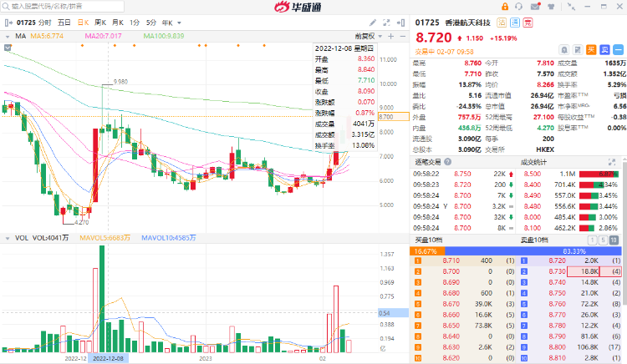Select ask level 9 price 8.800

[x=557, y=347]
